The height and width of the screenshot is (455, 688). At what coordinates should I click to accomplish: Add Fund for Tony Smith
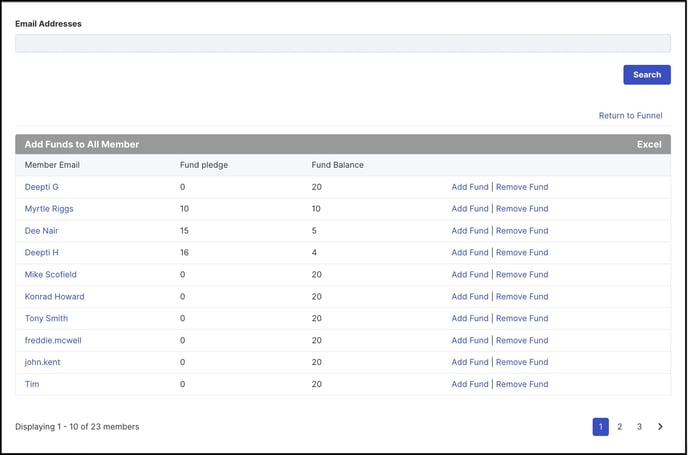point(469,318)
